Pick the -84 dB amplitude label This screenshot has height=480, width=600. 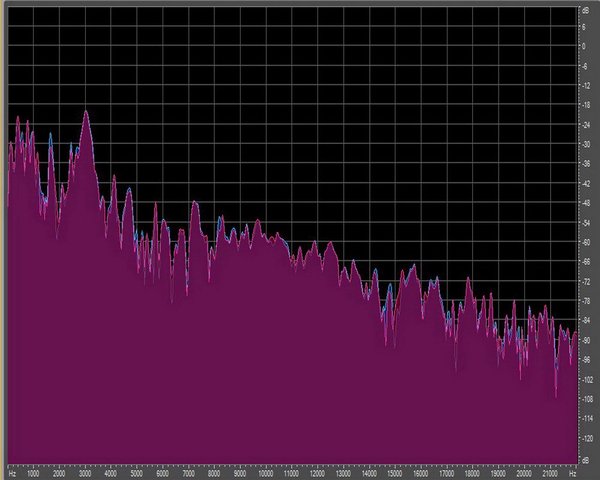coord(585,321)
